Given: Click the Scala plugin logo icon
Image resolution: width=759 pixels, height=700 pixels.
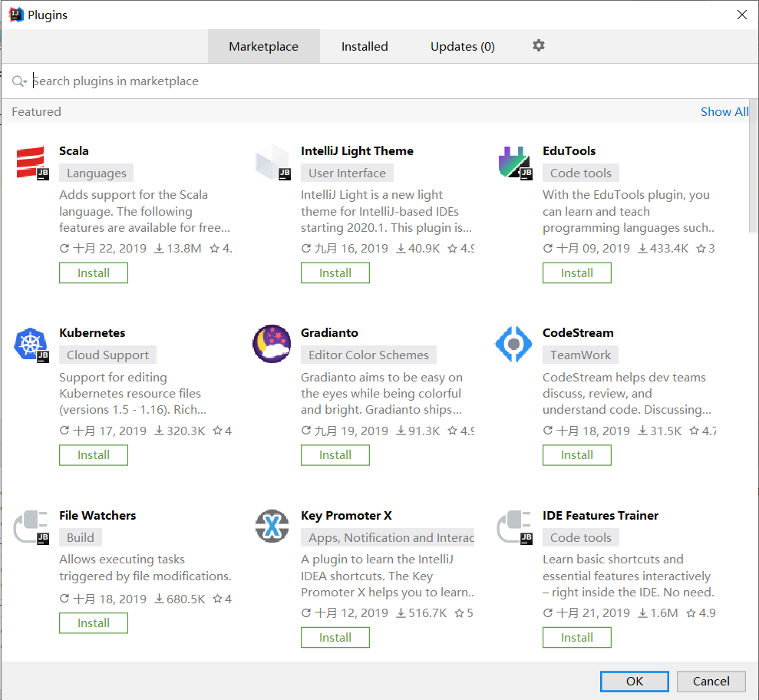Looking at the screenshot, I should [x=32, y=162].
